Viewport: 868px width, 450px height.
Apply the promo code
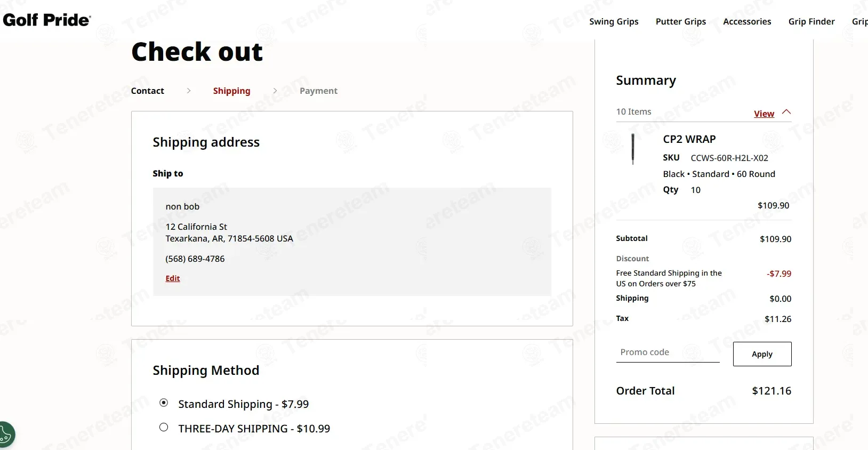[x=762, y=354]
